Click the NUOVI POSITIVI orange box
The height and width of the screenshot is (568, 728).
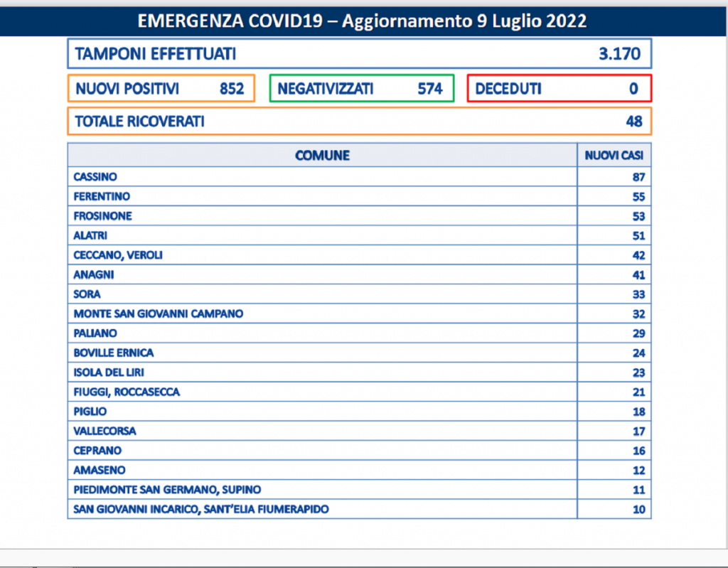[161, 89]
